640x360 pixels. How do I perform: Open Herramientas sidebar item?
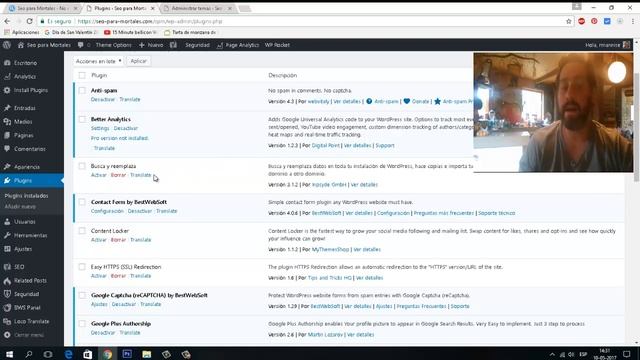click(x=31, y=236)
